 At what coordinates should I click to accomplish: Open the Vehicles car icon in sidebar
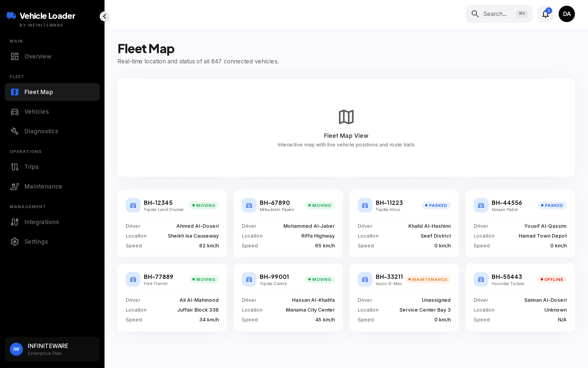click(x=14, y=112)
